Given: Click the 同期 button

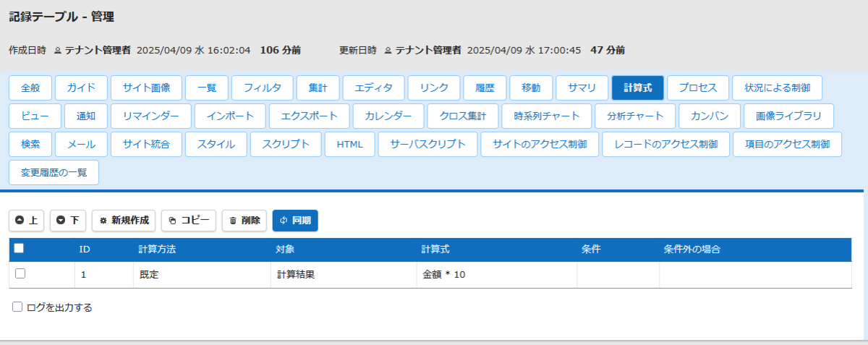Looking at the screenshot, I should click(x=295, y=221).
